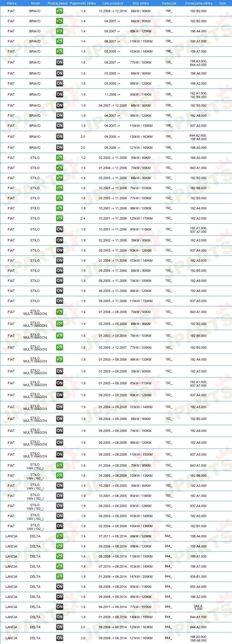The image size is (232, 644).
Task: Click the Pojemność silnika column header
Action: pos(83,3)
